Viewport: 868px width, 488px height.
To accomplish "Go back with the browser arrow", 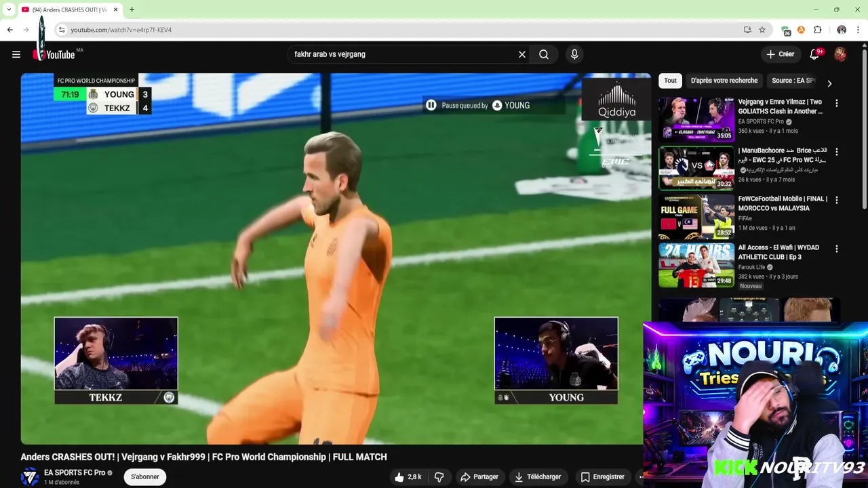I will pyautogui.click(x=9, y=30).
